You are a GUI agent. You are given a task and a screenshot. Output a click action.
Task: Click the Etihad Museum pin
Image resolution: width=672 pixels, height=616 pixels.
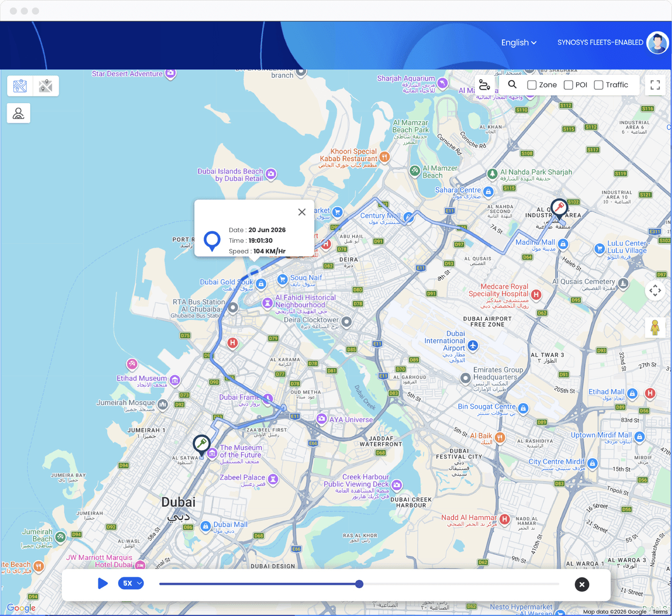175,380
